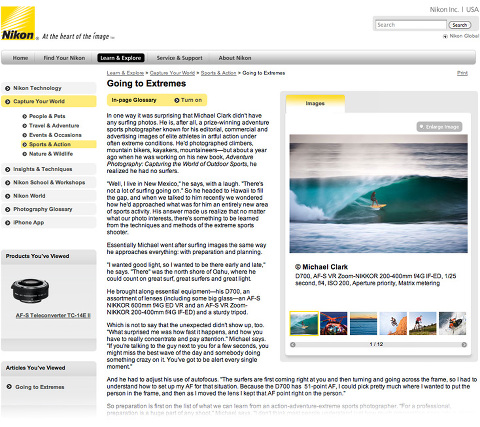Image resolution: width=480 pixels, height=427 pixels.
Task: Open Travel & Adventure sidebar link
Action: [54, 126]
